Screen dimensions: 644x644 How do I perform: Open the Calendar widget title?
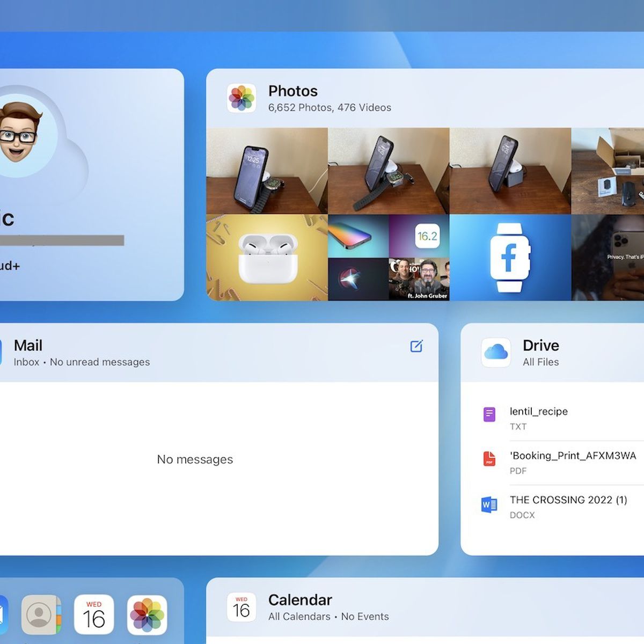point(300,599)
